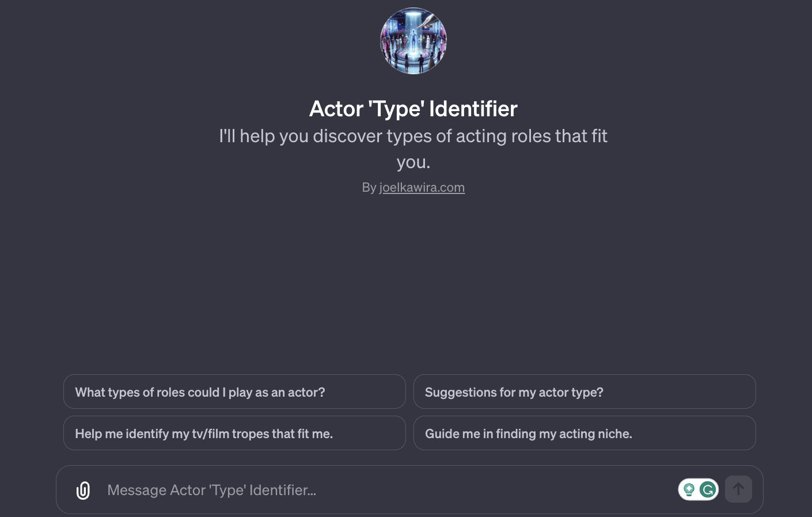Select 'Suggestions for my actor type?' prompt
This screenshot has width=812, height=517.
tap(585, 391)
